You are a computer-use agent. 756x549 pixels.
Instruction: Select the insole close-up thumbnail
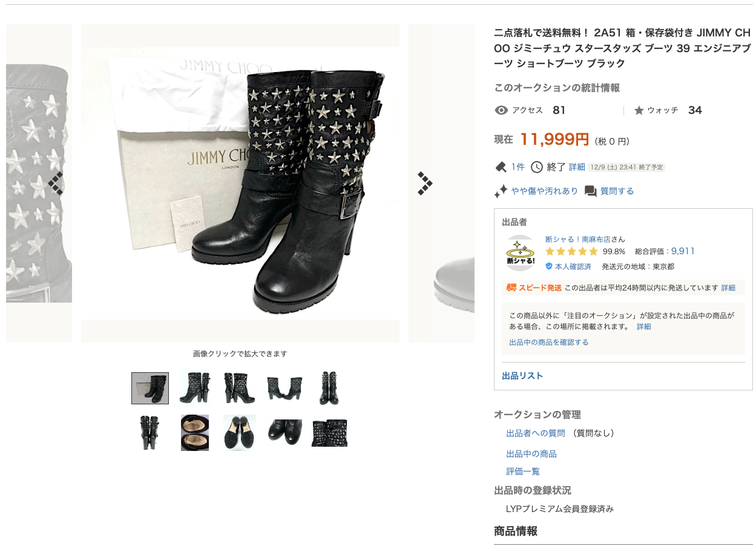[x=195, y=432]
